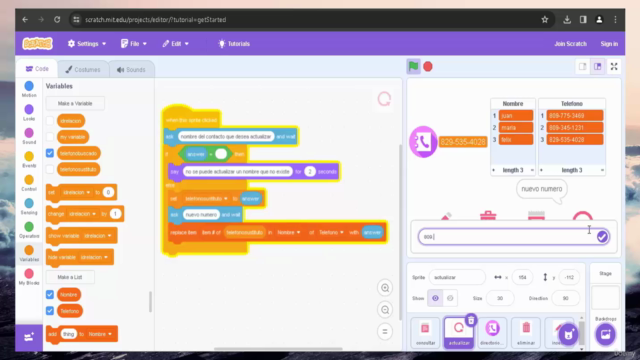The height and width of the screenshot is (360, 640).
Task: Open the Tutorials menu item
Action: coord(234,44)
